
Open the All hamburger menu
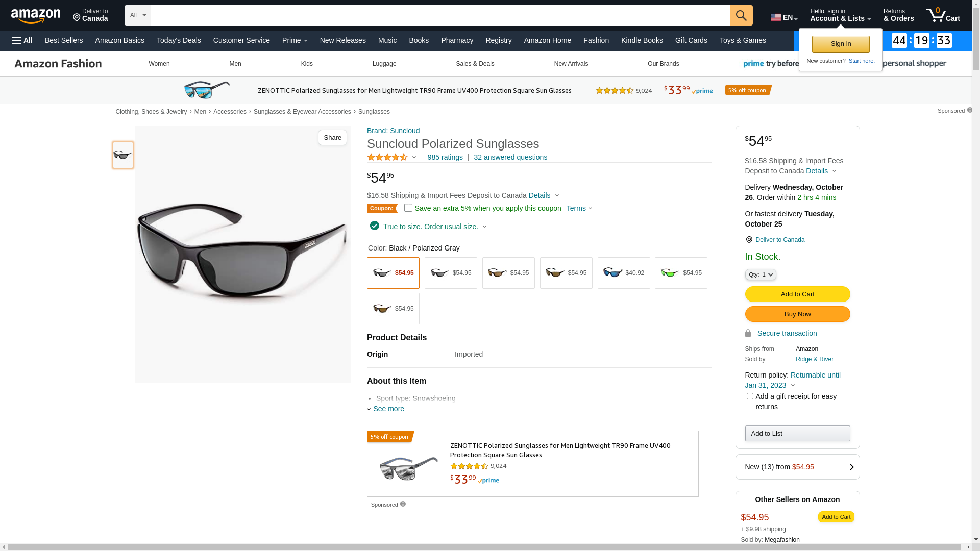22,40
